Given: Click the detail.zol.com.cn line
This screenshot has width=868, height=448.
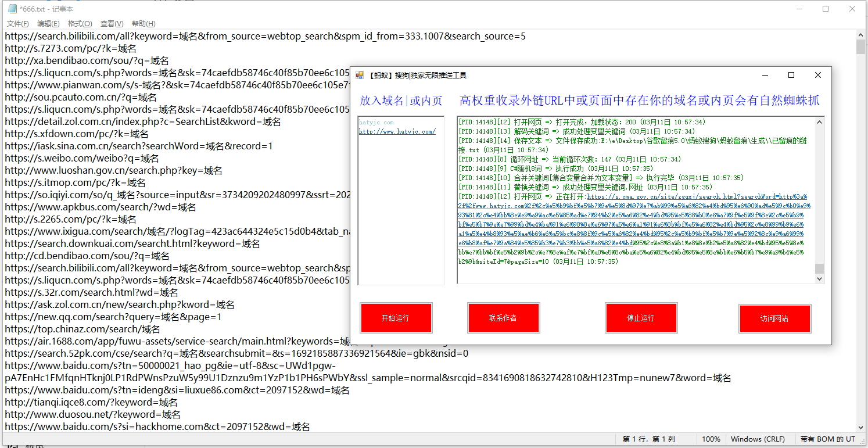Looking at the screenshot, I should click(143, 121).
